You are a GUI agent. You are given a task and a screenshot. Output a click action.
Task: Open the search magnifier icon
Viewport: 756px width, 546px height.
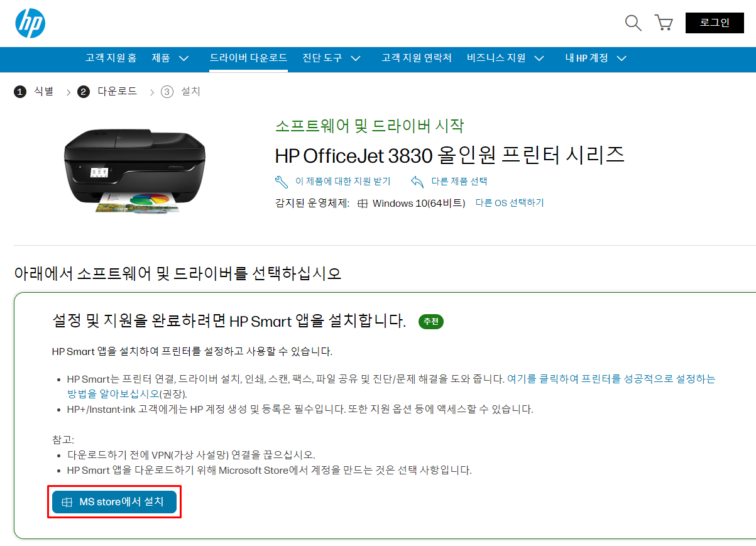click(x=633, y=23)
